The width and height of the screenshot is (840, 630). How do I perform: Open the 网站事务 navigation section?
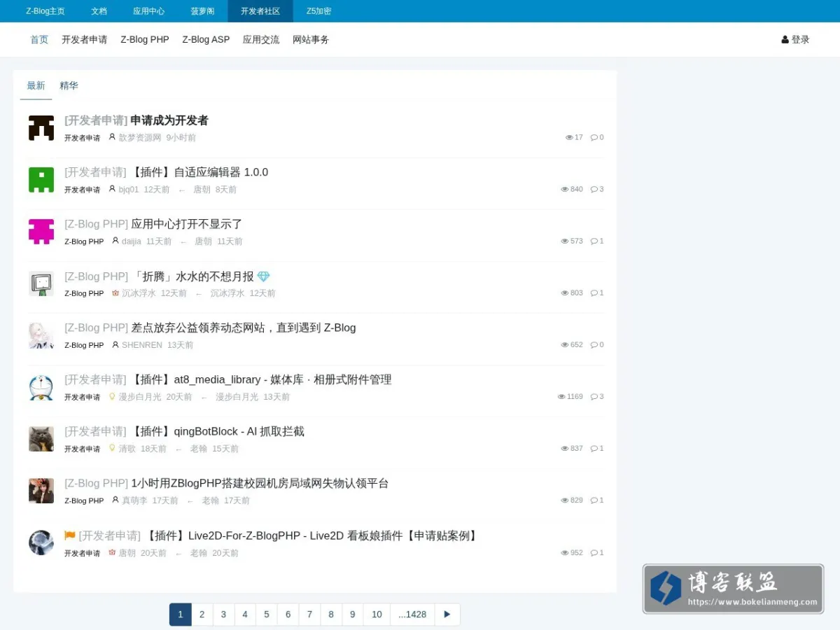point(311,40)
